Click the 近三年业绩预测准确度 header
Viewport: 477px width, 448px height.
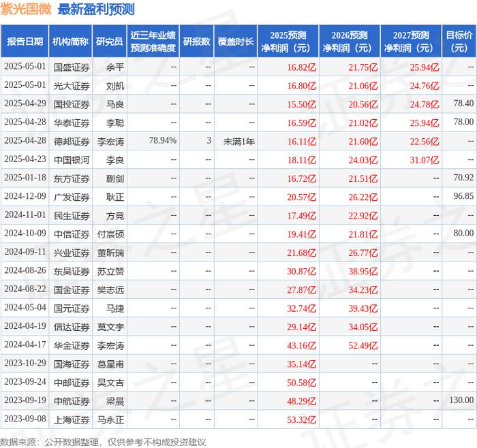[x=153, y=42]
